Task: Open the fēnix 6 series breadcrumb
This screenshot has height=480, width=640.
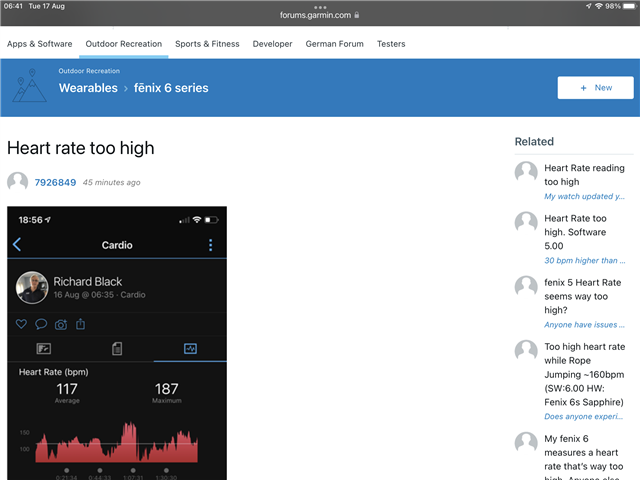Action: click(x=171, y=88)
